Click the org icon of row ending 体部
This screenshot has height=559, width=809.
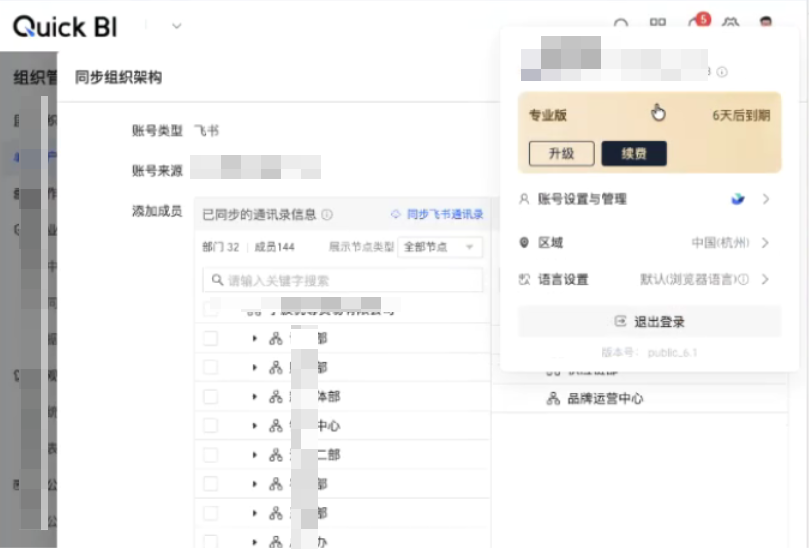click(x=276, y=396)
